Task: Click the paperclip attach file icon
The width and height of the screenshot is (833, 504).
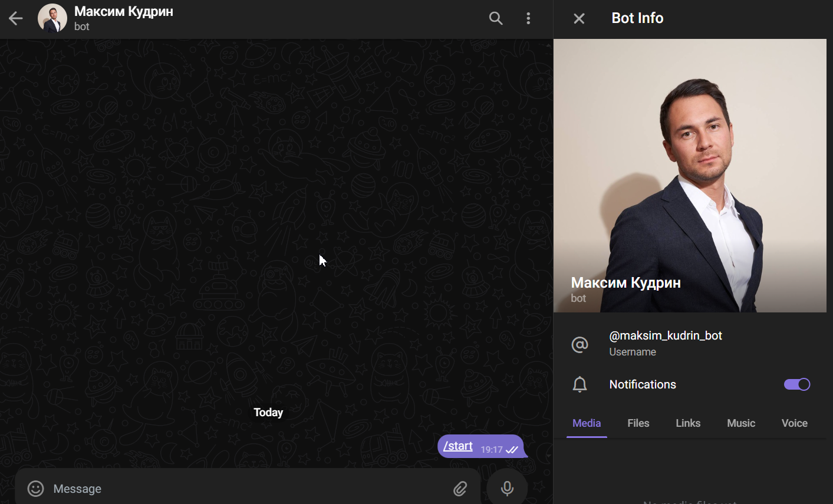Action: point(460,488)
